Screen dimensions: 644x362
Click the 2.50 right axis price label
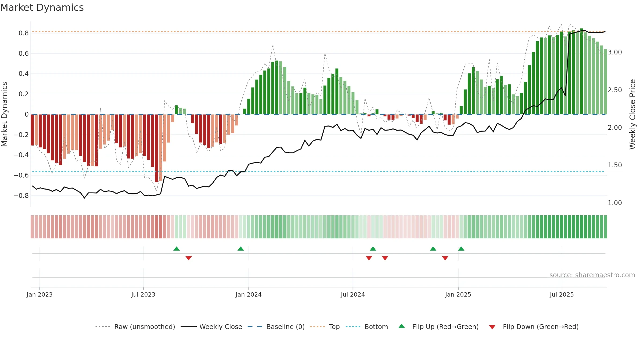point(615,90)
